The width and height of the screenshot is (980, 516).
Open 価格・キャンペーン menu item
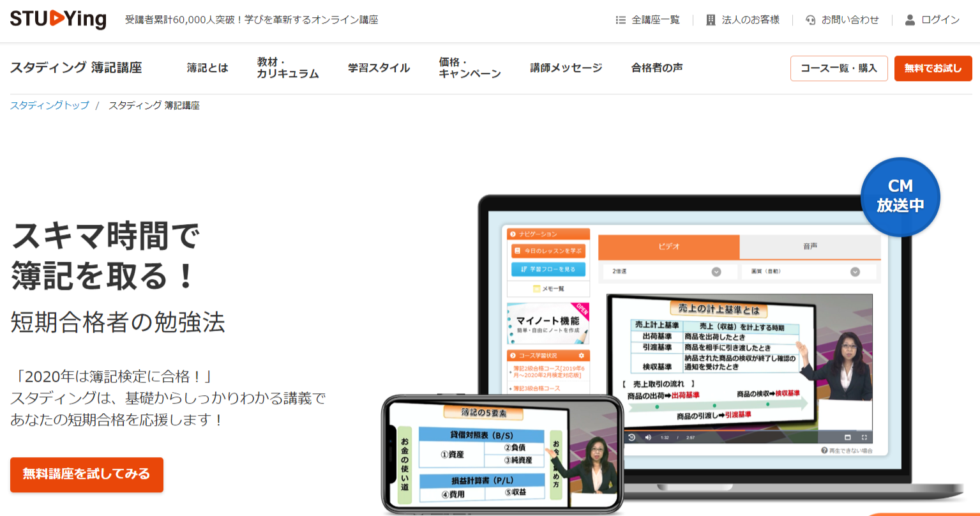coord(470,68)
